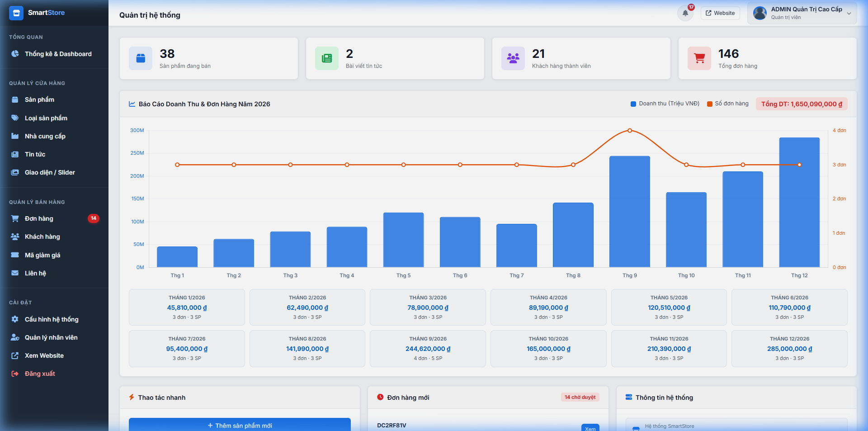The height and width of the screenshot is (431, 868).
Task: Click the Website button in header
Action: (x=721, y=13)
